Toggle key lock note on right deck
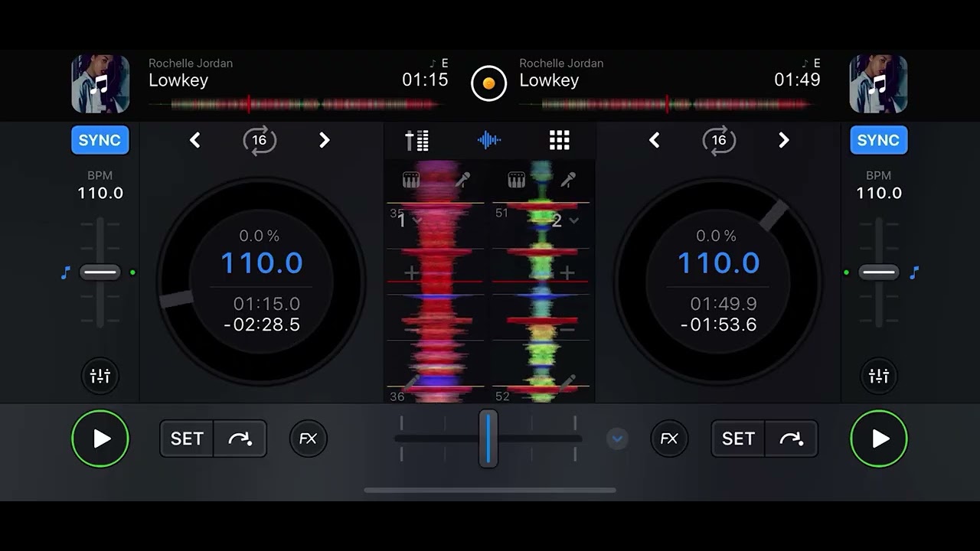This screenshot has width=980, height=551. coord(913,272)
